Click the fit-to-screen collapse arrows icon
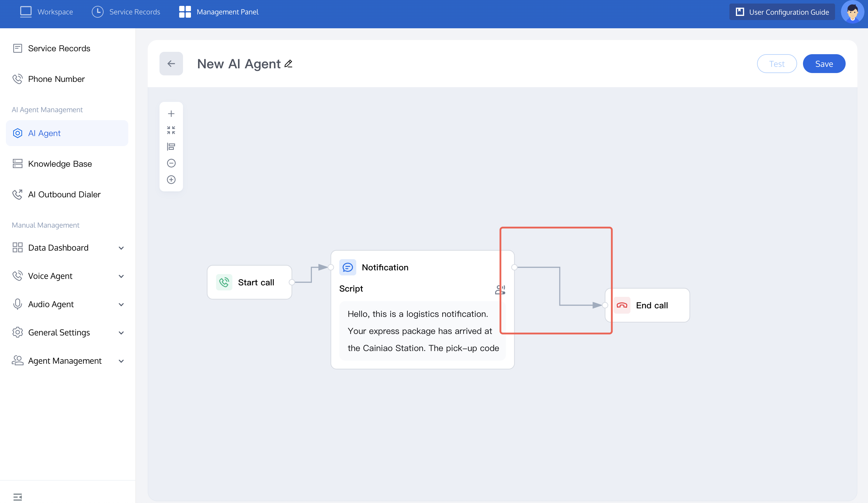 click(x=171, y=130)
